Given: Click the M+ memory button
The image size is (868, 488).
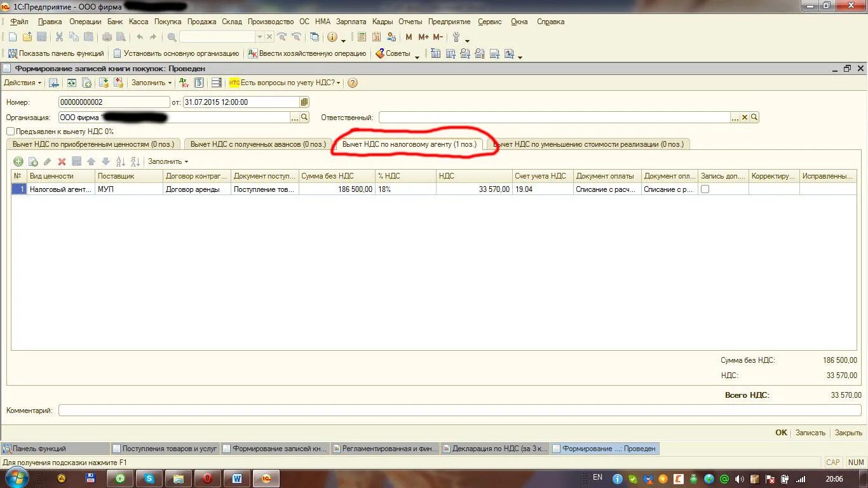Looking at the screenshot, I should pyautogui.click(x=423, y=37).
